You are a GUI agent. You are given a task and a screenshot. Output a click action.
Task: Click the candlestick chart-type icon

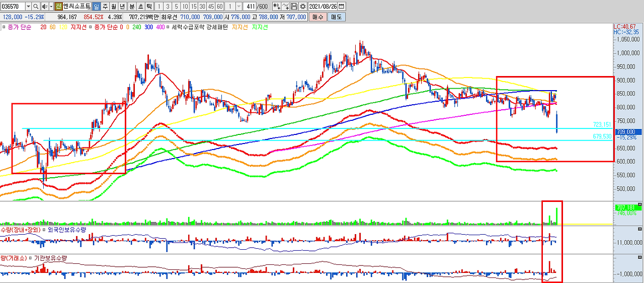(x=277, y=7)
